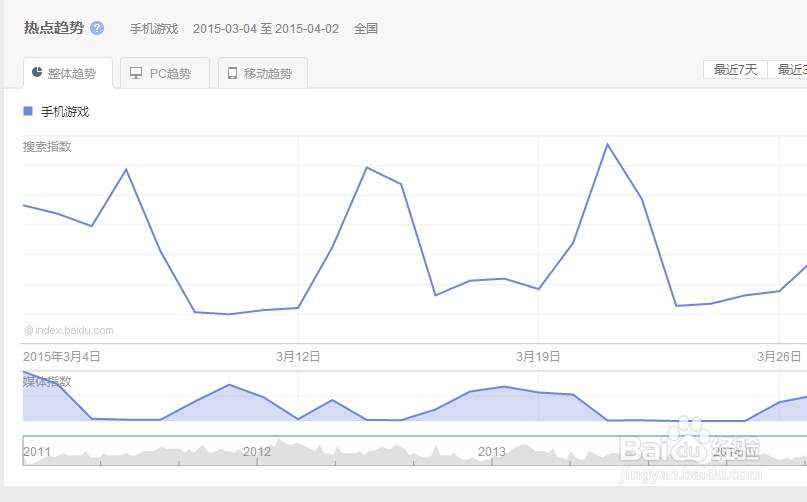Screen dimensions: 807x502
Task: Click 2012 on the timeline range selector
Action: coord(257,452)
